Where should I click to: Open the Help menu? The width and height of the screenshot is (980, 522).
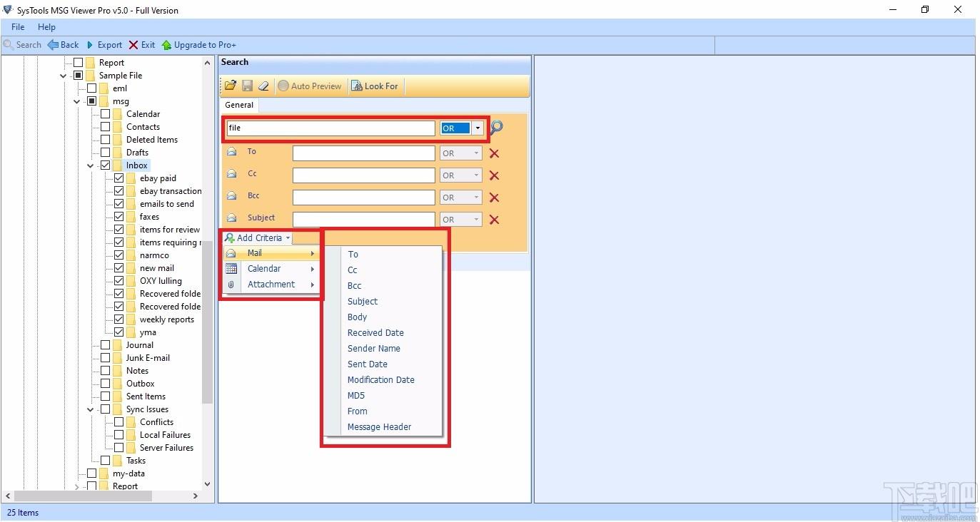[46, 27]
